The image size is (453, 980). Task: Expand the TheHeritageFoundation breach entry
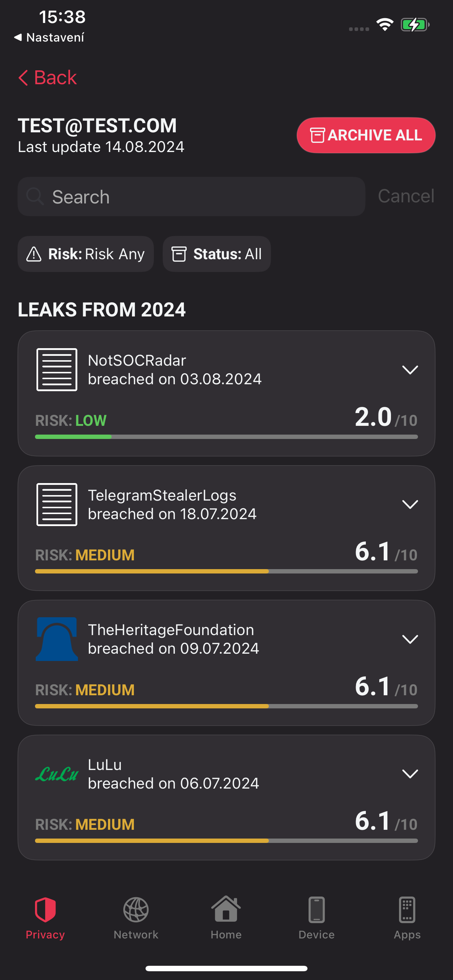(410, 639)
